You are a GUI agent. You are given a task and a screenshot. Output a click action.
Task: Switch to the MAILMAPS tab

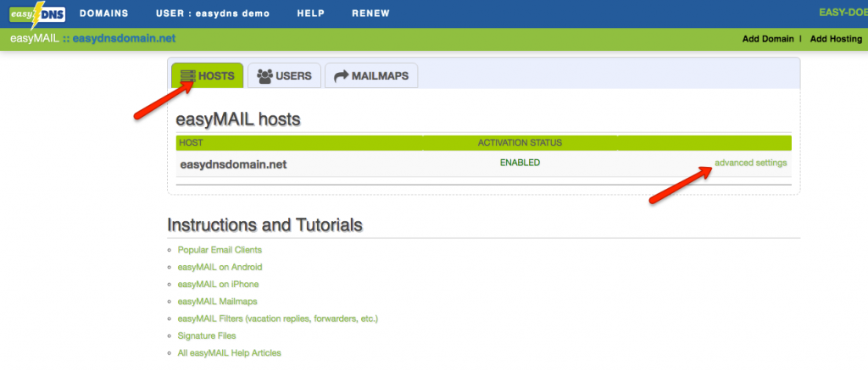coord(371,75)
